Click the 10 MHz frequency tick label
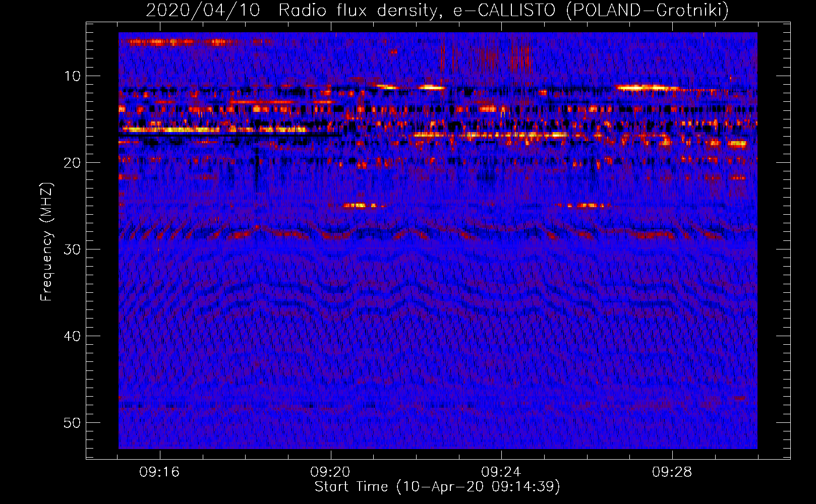Screen dimensions: 816x504 coord(73,76)
